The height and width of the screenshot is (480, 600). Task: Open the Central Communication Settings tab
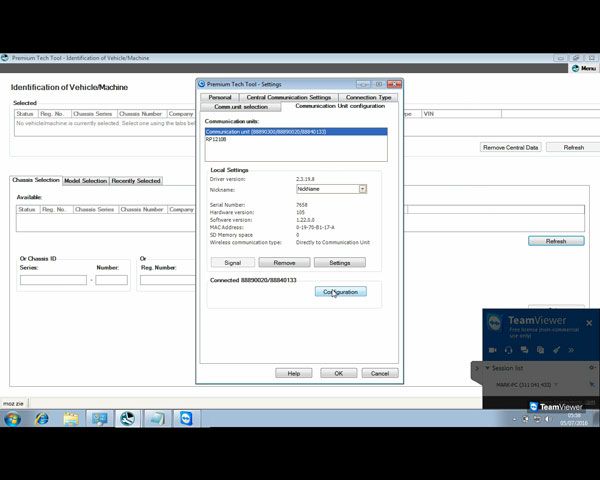289,97
